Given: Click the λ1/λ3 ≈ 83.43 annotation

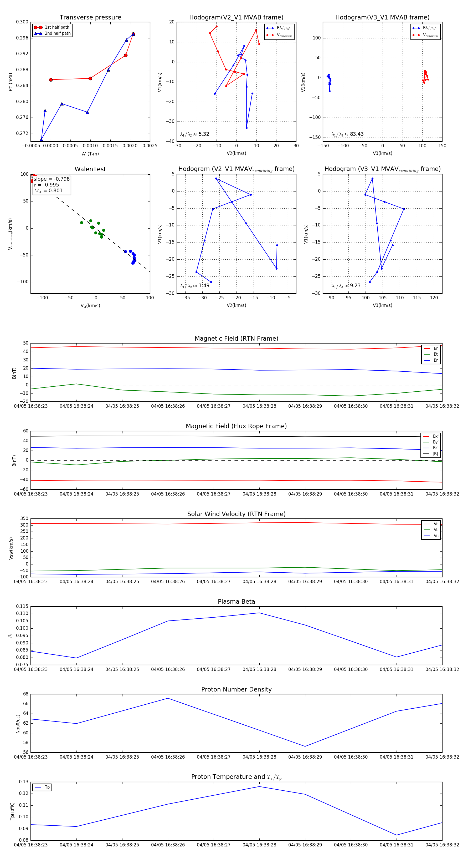Looking at the screenshot, I should [347, 134].
